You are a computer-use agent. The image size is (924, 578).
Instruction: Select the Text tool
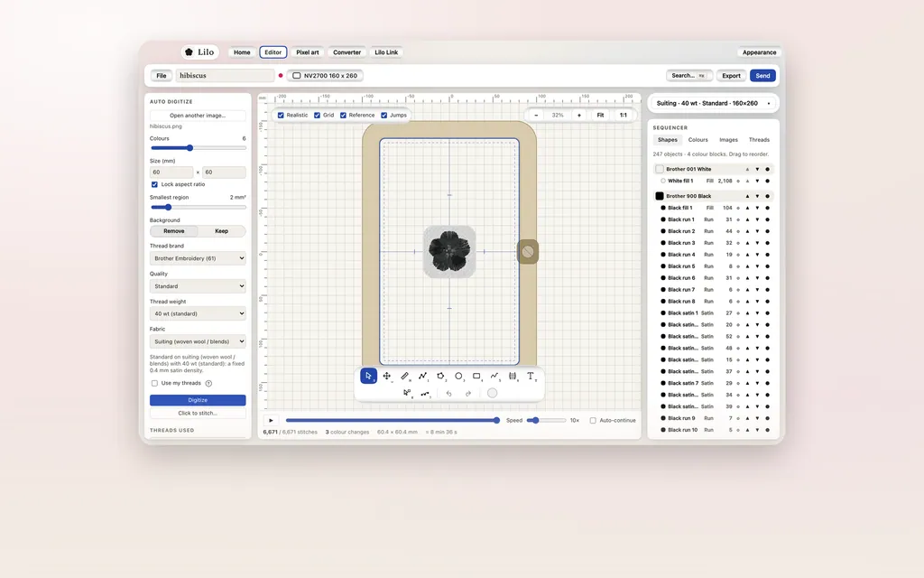coord(531,376)
